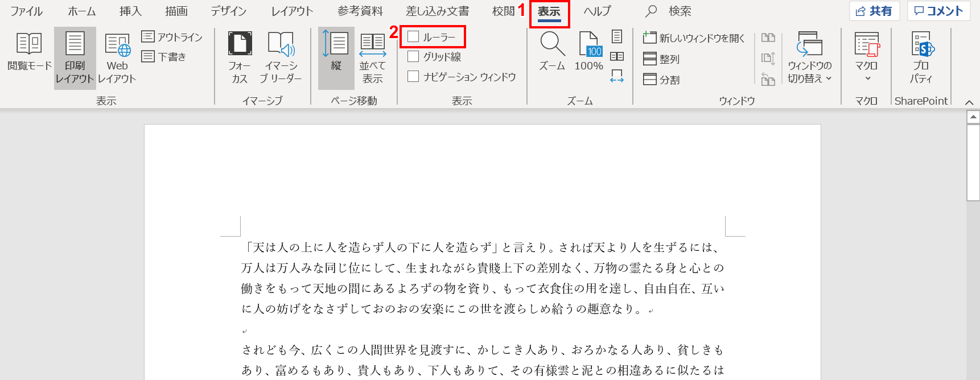Click Synchronous Scrolling icon
Image resolution: width=980 pixels, height=380 pixels.
(x=768, y=58)
